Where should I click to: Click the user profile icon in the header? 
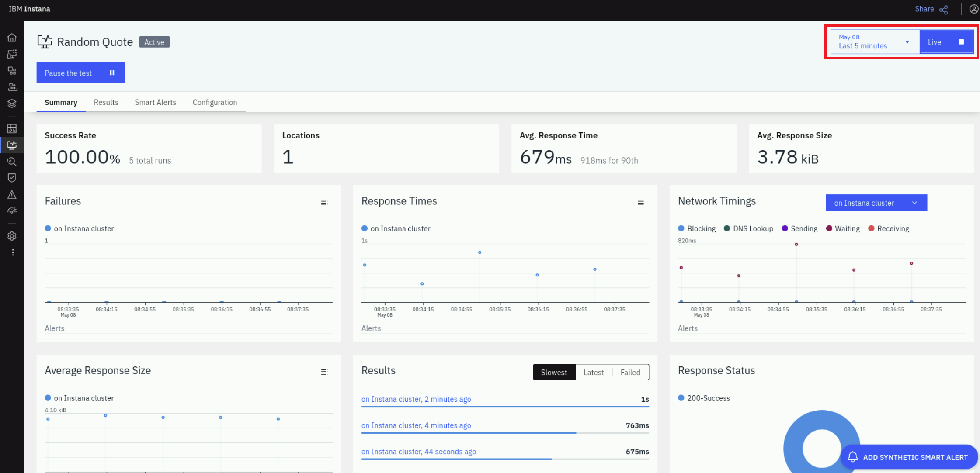point(973,9)
